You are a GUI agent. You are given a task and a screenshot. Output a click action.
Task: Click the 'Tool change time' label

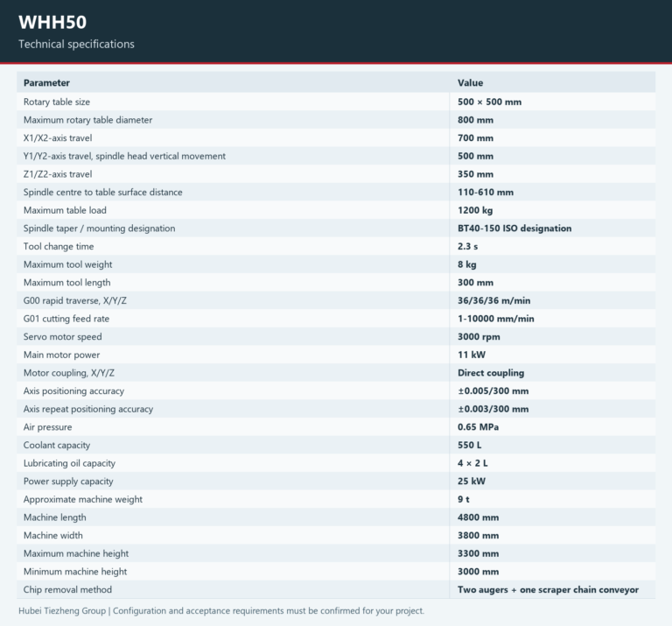coord(59,247)
